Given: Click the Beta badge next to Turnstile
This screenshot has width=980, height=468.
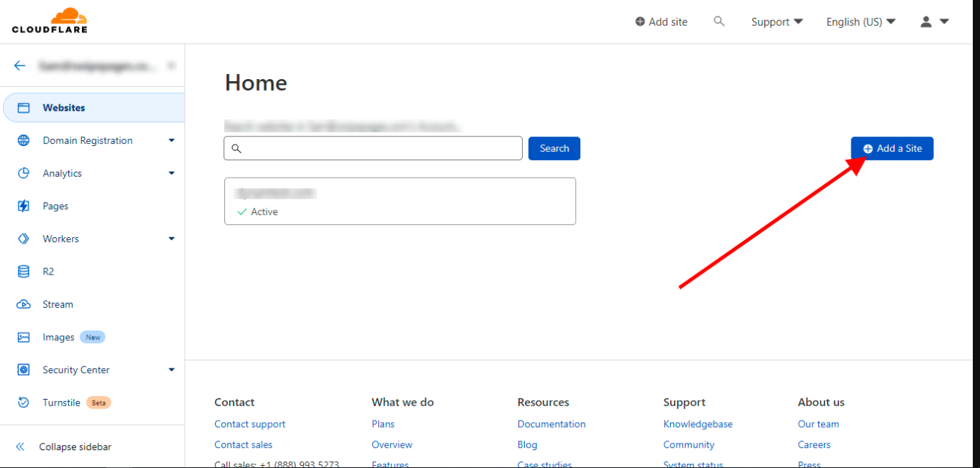Looking at the screenshot, I should (99, 403).
